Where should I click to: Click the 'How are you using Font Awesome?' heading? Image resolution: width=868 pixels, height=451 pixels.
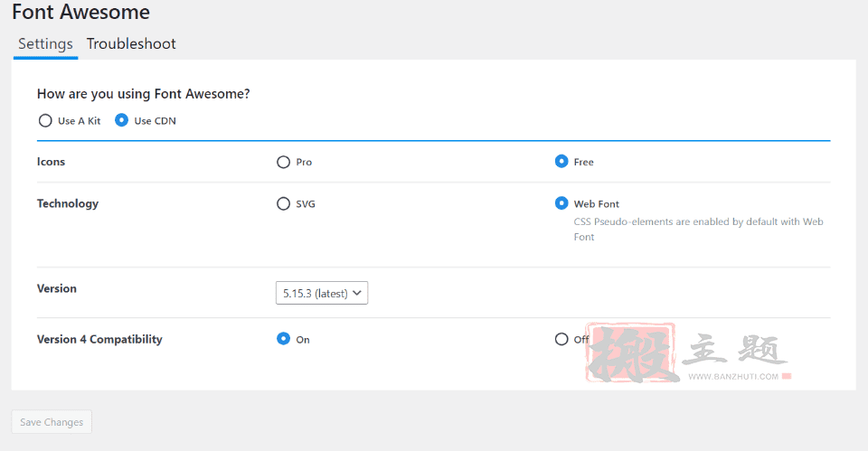[144, 94]
